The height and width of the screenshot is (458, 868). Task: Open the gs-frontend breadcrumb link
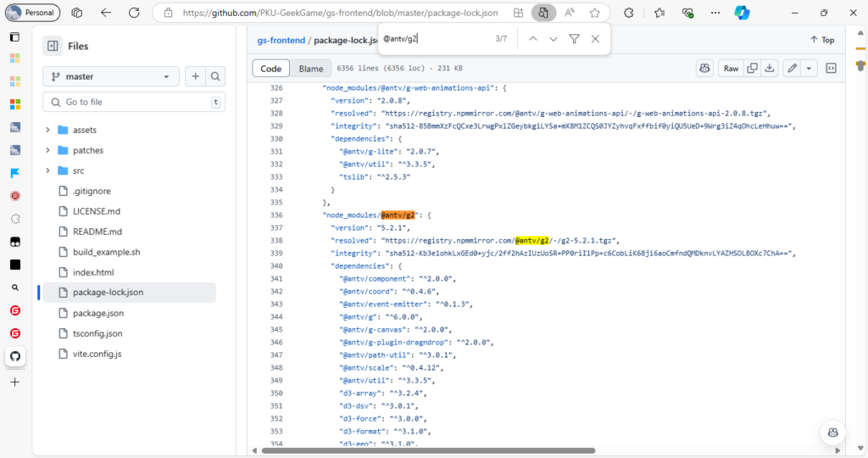(x=281, y=40)
